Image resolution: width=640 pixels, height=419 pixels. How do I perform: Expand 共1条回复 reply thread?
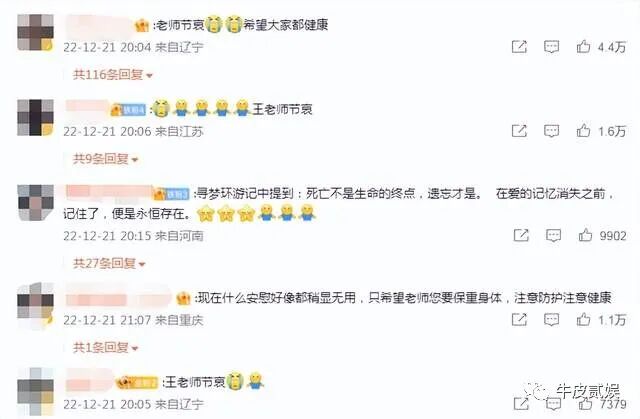tap(106, 348)
